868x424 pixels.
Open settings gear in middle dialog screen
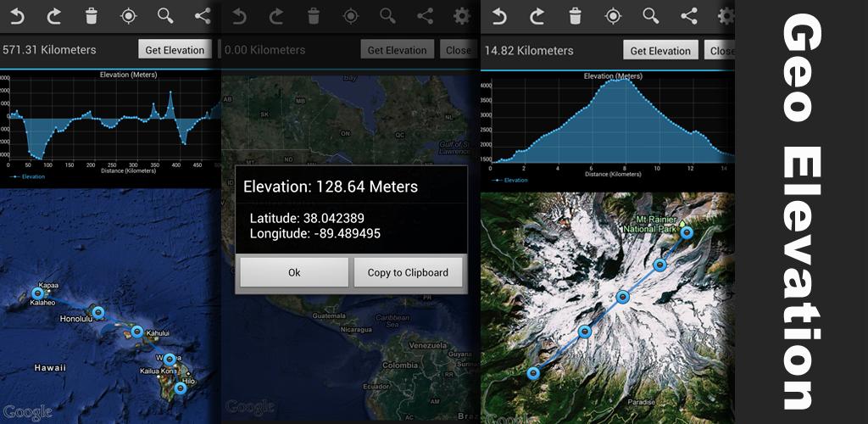[462, 16]
